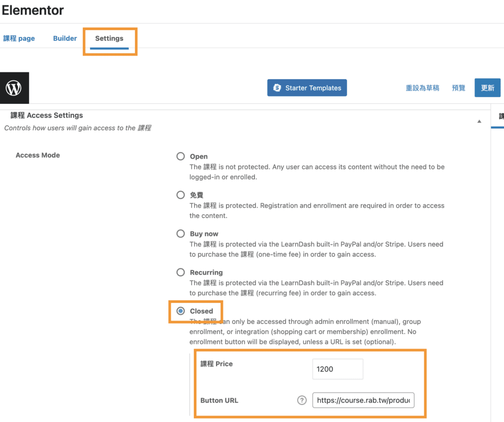This screenshot has width=504, height=422.
Task: Click the Starter Templates button
Action: (307, 88)
